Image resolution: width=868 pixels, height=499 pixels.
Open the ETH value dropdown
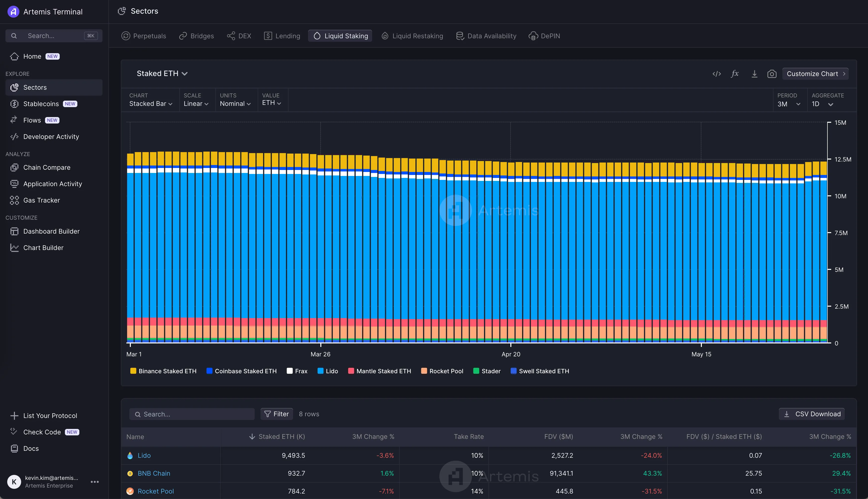click(272, 103)
